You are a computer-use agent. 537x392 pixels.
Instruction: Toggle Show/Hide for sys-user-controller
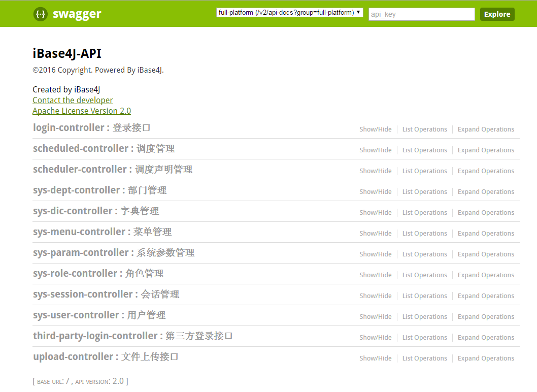tap(376, 317)
